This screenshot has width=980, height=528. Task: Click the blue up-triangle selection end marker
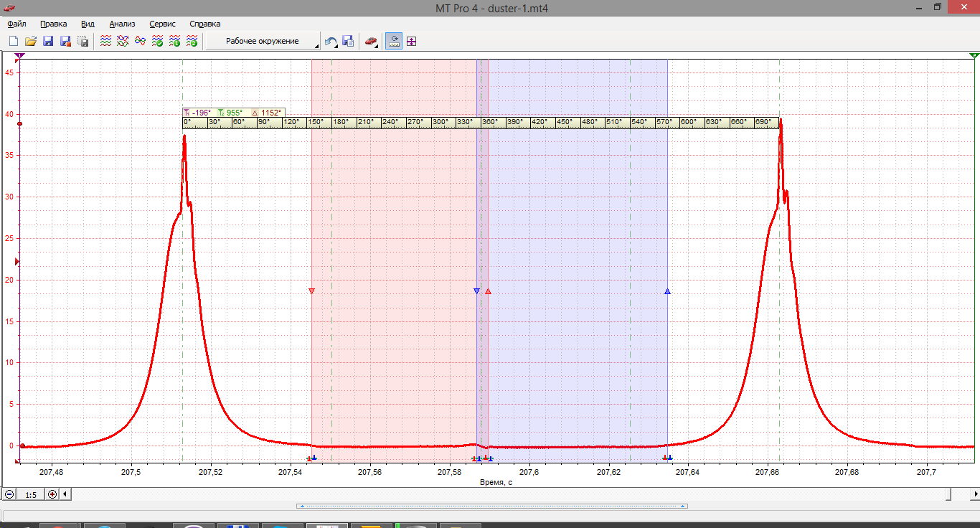click(x=667, y=291)
